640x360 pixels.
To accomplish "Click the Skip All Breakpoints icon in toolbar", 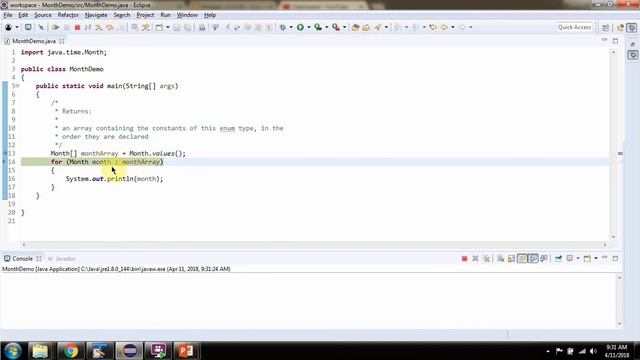I will point(41,27).
